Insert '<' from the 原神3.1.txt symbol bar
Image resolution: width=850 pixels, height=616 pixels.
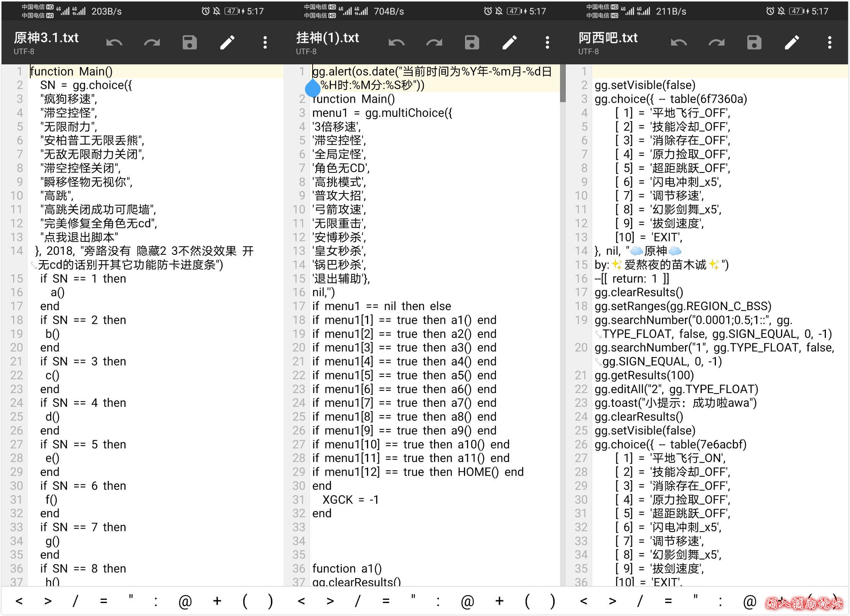point(19,601)
